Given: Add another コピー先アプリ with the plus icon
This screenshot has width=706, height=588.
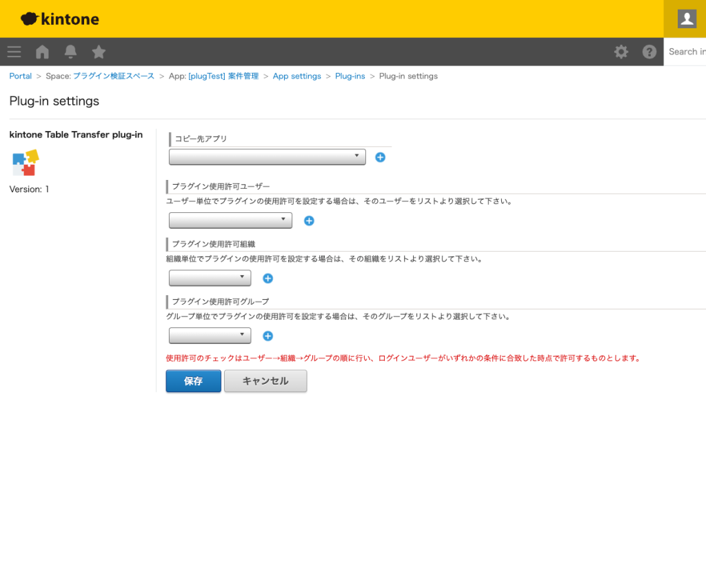Looking at the screenshot, I should [x=380, y=157].
